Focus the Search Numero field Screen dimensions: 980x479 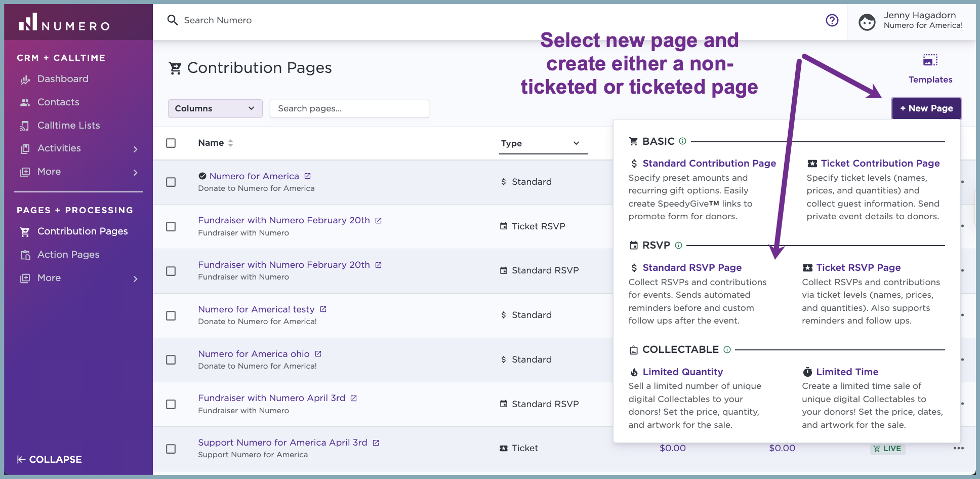(218, 20)
